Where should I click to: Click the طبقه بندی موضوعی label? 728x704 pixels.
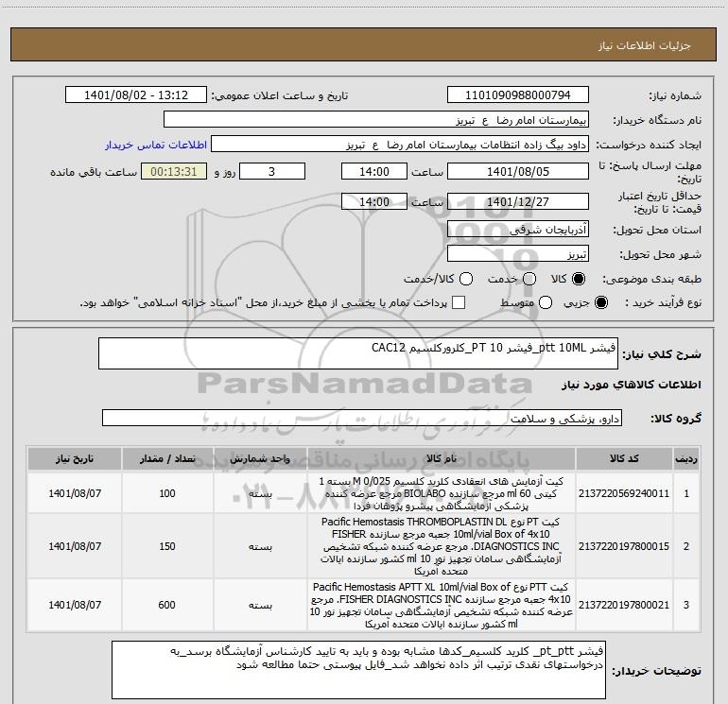tap(651, 279)
